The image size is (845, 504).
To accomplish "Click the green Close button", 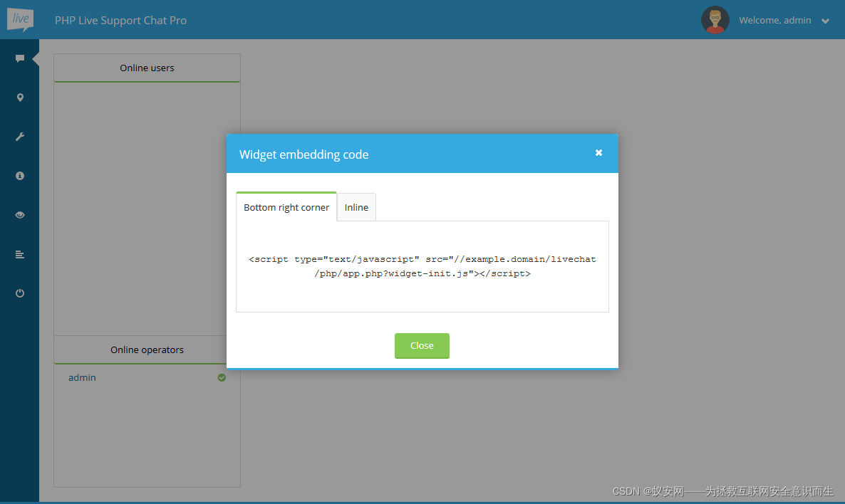I will coord(422,346).
